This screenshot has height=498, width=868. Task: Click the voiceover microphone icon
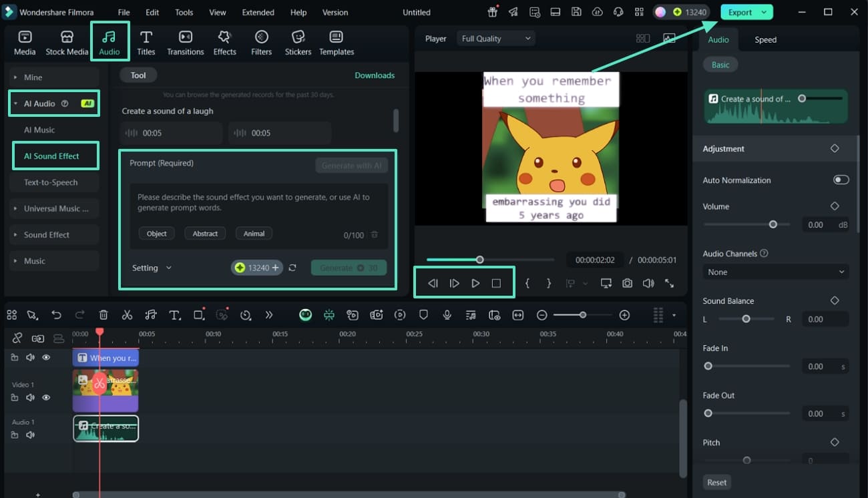tap(447, 314)
